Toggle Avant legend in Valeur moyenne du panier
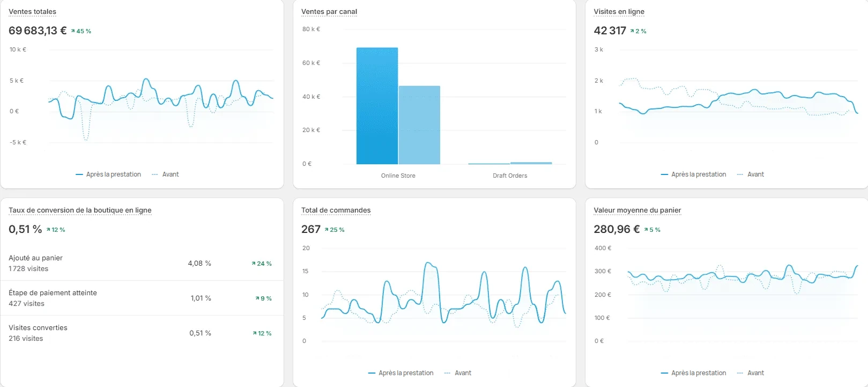This screenshot has width=868, height=387. [750, 373]
